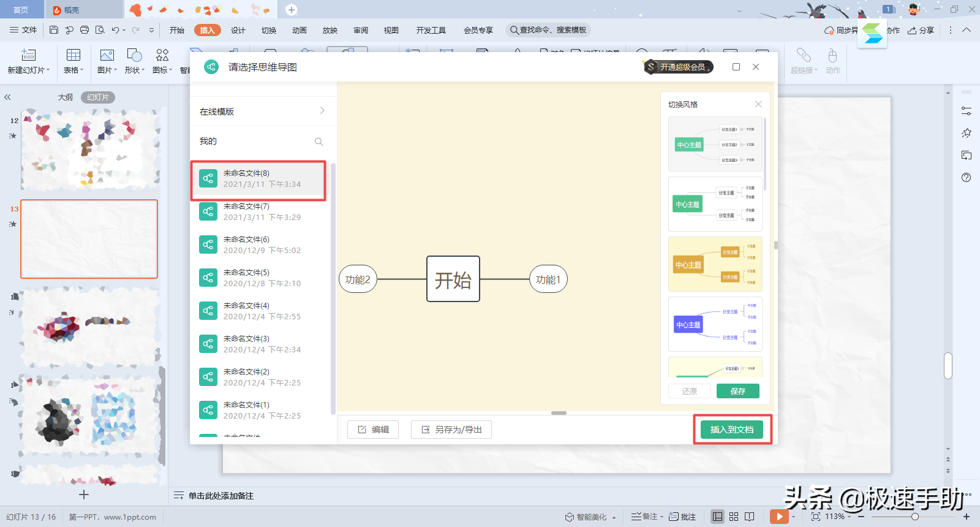This screenshot has height=527, width=980.
Task: Click the search icon beside 我的
Action: coord(318,142)
